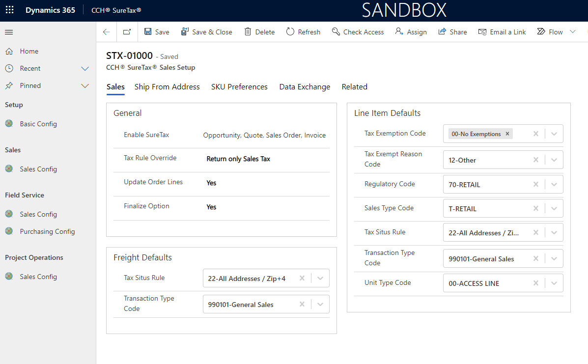The width and height of the screenshot is (588, 364).
Task: Click the Save & Close icon
Action: 185,31
